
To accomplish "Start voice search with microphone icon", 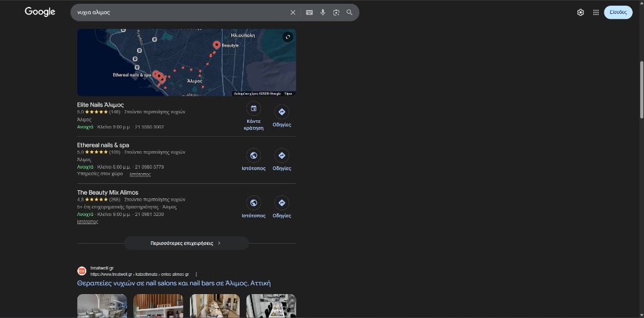I will (323, 13).
